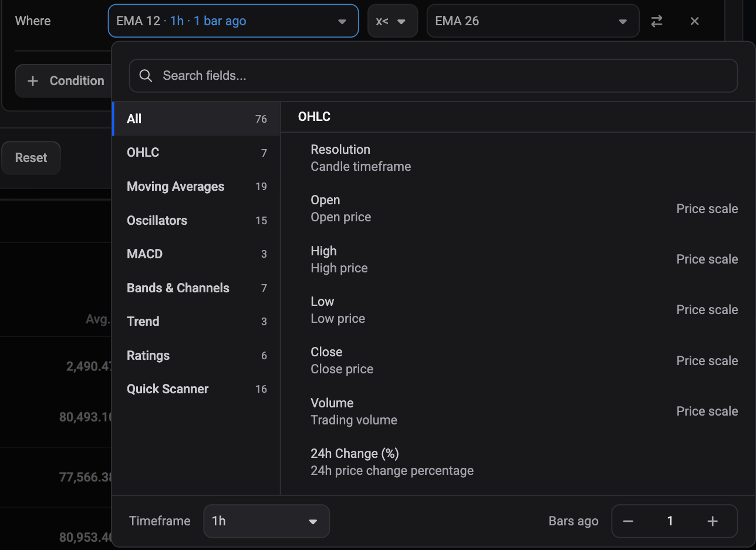The width and height of the screenshot is (756, 550).
Task: Select the Quick Scanner category
Action: pos(196,389)
